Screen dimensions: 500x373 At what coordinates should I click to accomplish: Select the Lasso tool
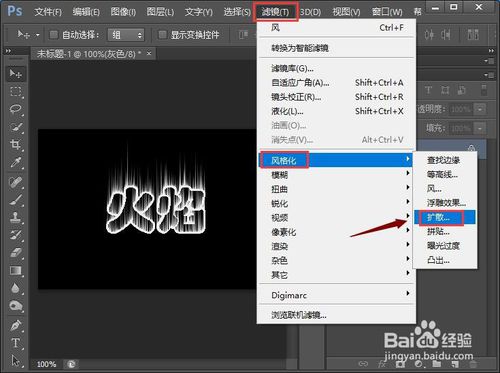15,109
